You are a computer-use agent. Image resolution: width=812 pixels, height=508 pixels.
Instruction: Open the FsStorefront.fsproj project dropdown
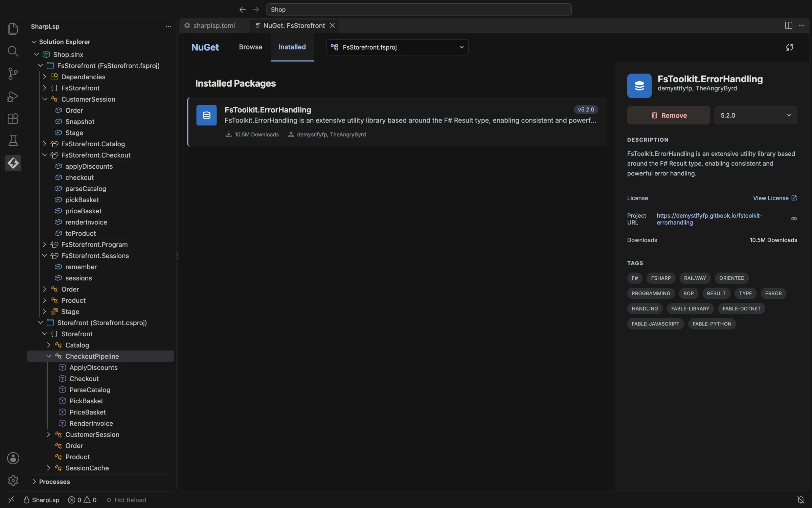397,47
